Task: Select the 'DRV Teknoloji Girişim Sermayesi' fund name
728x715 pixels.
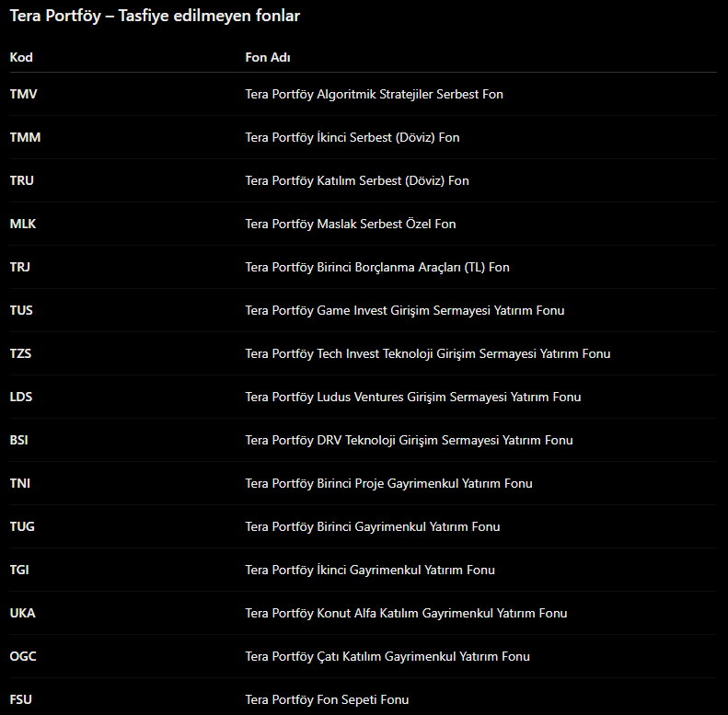Action: (x=409, y=440)
